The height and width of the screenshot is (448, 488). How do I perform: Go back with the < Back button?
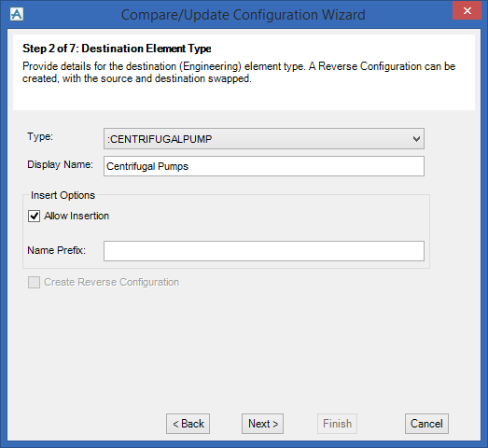tap(188, 424)
